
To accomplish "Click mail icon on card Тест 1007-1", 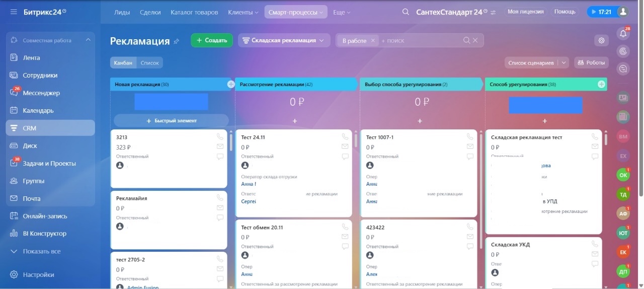I will pyautogui.click(x=470, y=147).
